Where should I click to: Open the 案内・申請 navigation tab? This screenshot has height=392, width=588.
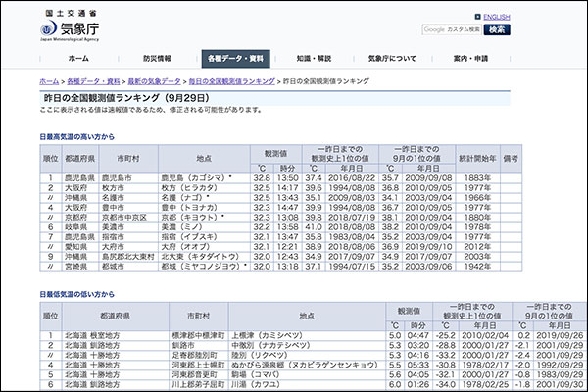click(x=471, y=59)
